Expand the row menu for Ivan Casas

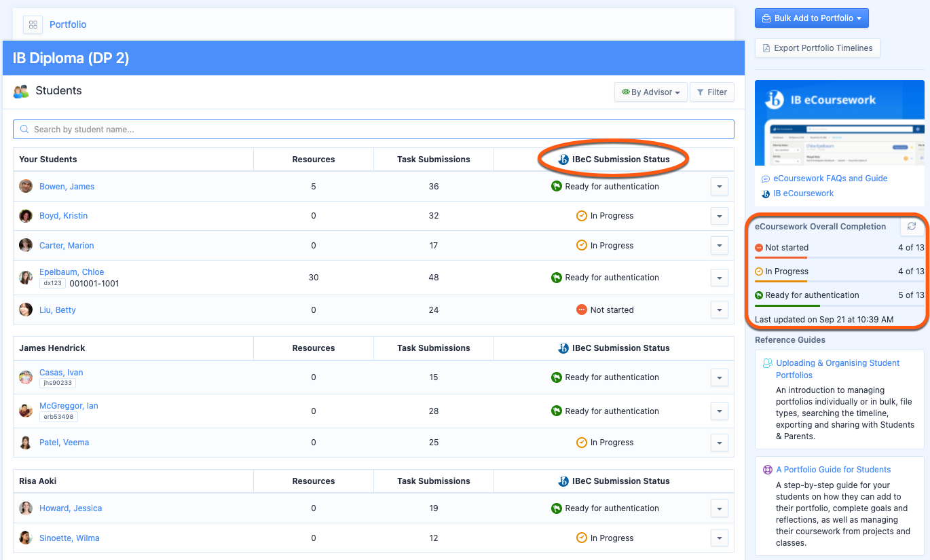719,377
